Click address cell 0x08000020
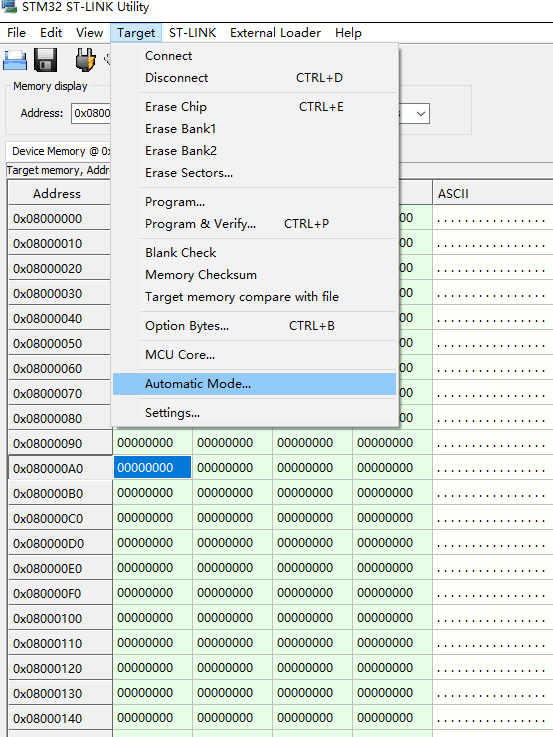 click(x=60, y=268)
